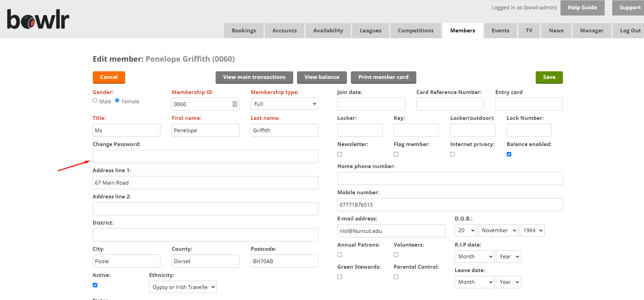The height and width of the screenshot is (300, 644).
Task: Open the D.O.B. month dropdown
Action: (x=498, y=230)
